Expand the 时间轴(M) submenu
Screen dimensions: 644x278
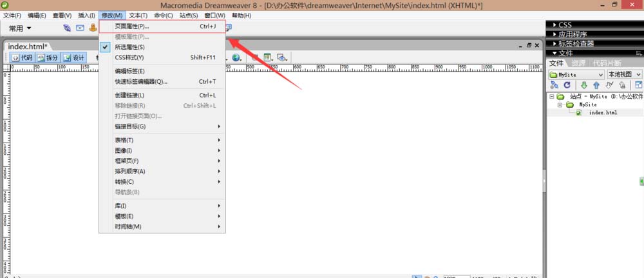pos(162,226)
